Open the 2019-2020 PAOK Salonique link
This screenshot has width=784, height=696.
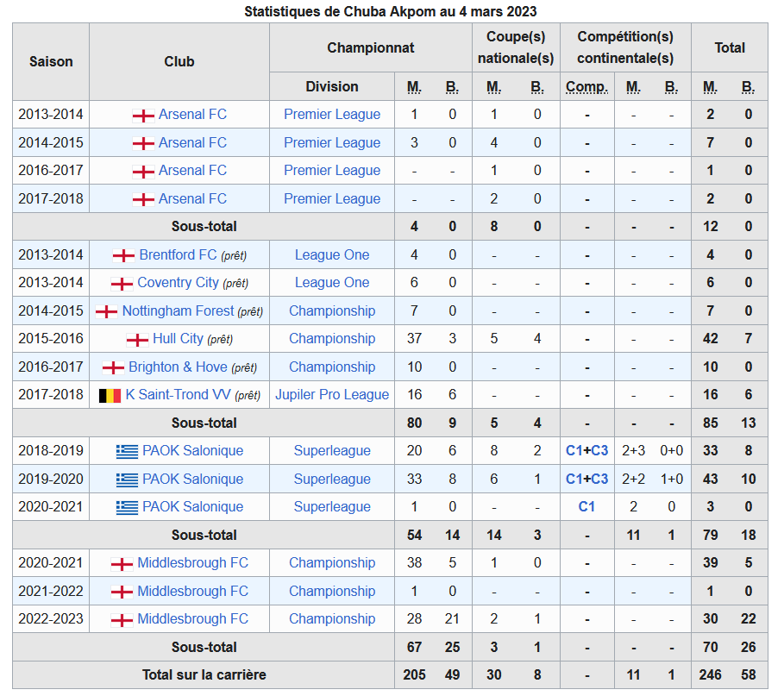[193, 479]
